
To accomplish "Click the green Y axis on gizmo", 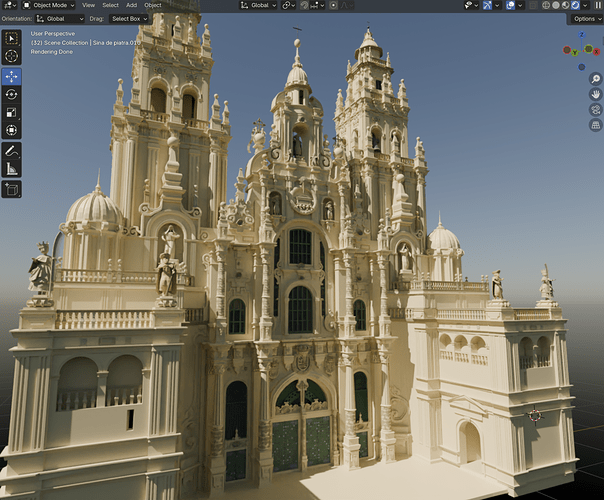I will point(575,52).
